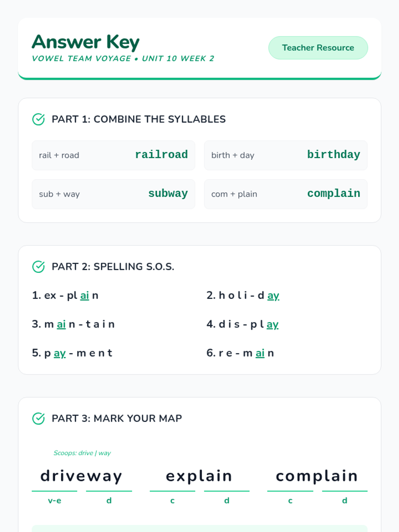Click underlined 'ai' in maintain

tap(61, 324)
